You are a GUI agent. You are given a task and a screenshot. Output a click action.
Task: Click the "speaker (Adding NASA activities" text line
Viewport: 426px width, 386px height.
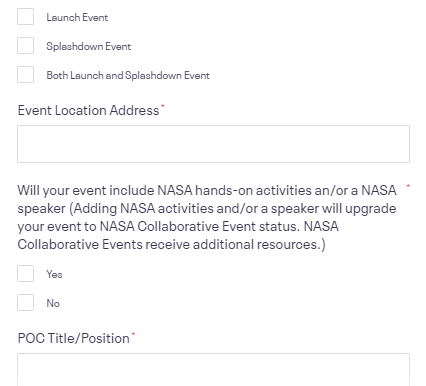207,208
